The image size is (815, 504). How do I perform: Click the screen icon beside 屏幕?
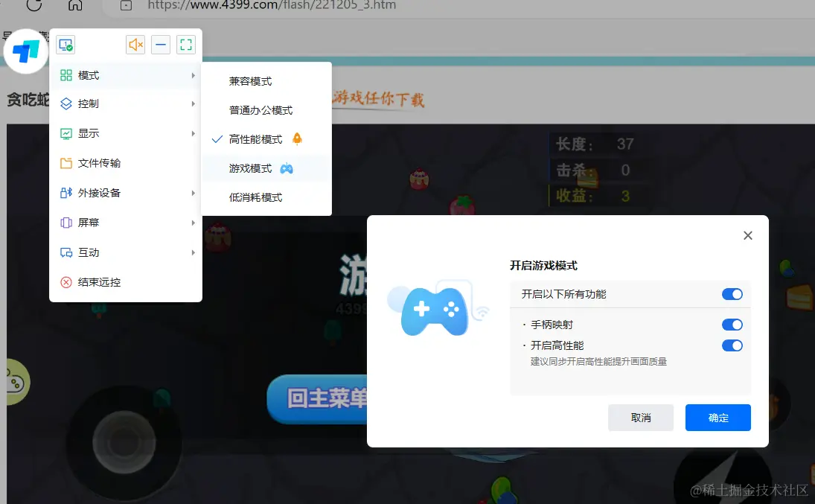point(66,223)
